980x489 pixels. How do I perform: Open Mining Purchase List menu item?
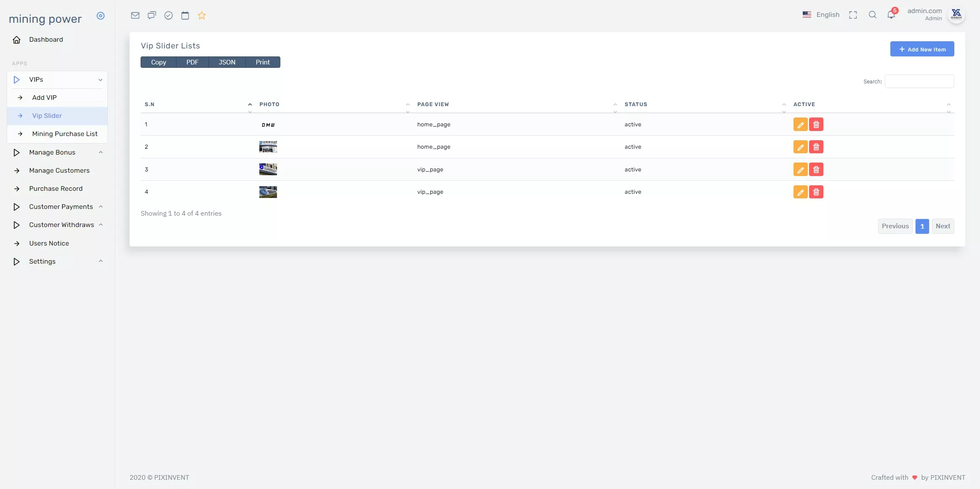65,134
